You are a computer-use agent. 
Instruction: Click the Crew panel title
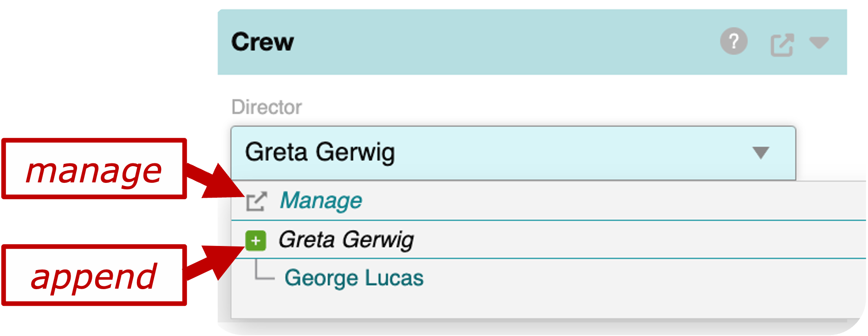pyautogui.click(x=263, y=42)
